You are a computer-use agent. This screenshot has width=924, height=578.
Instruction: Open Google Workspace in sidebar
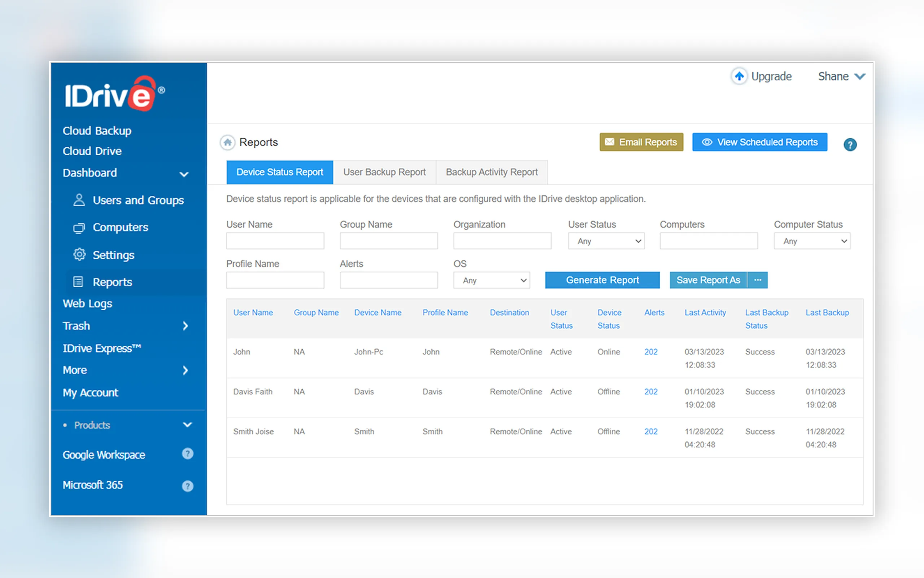pyautogui.click(x=104, y=455)
